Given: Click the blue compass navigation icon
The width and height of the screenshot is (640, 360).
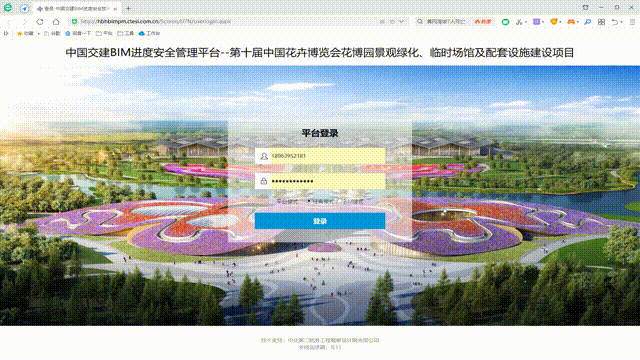Looking at the screenshot, I should [x=24, y=8].
